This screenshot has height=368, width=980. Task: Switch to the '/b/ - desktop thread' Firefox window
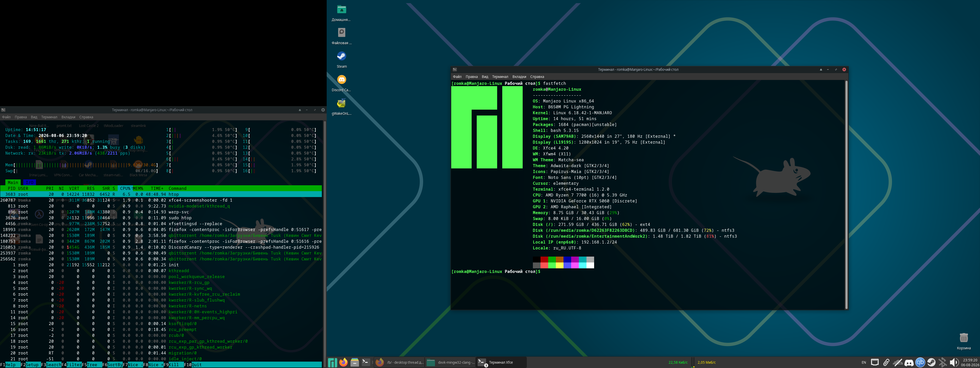click(x=399, y=362)
